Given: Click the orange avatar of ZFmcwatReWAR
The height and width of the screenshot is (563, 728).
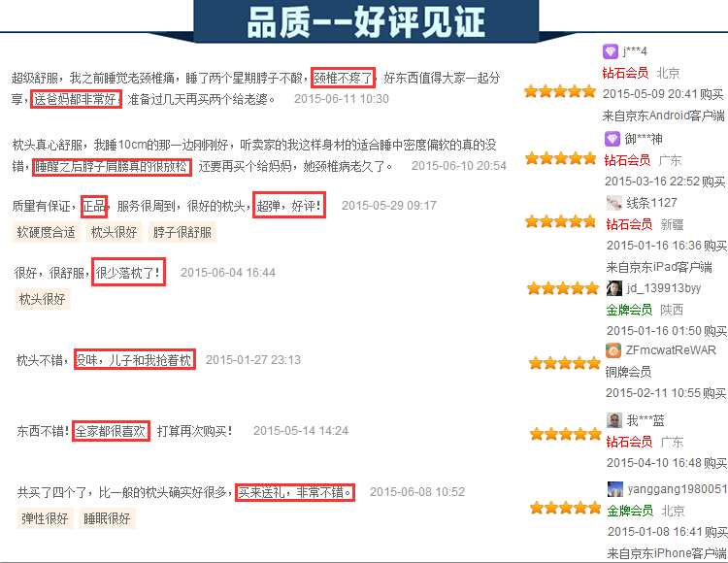Looking at the screenshot, I should pyautogui.click(x=613, y=350).
